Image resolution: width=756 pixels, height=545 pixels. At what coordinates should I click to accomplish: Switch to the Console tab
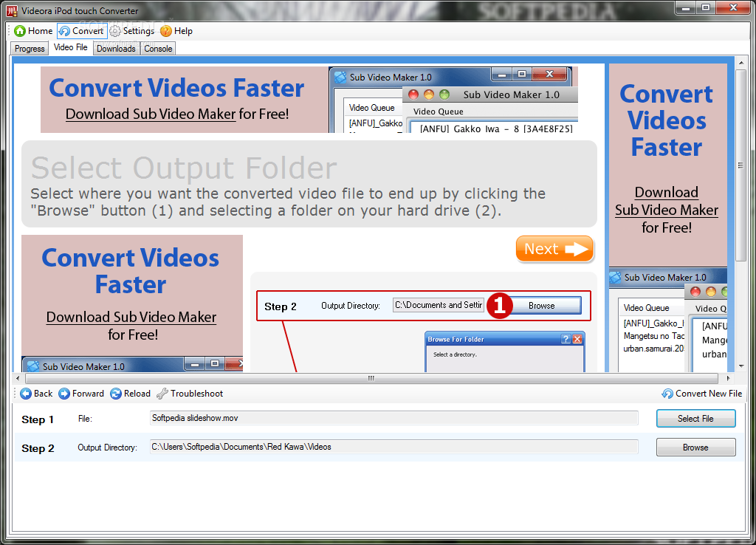point(158,49)
